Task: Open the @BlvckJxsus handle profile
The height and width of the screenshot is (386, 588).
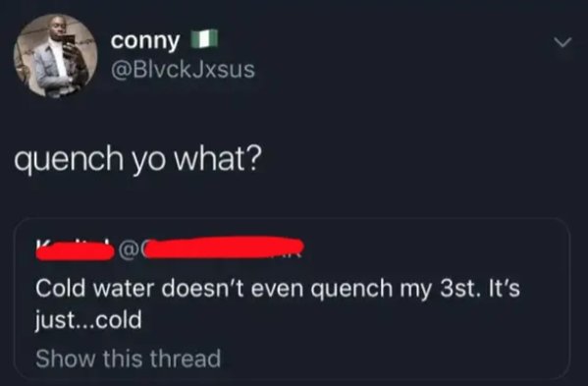Action: coord(183,70)
